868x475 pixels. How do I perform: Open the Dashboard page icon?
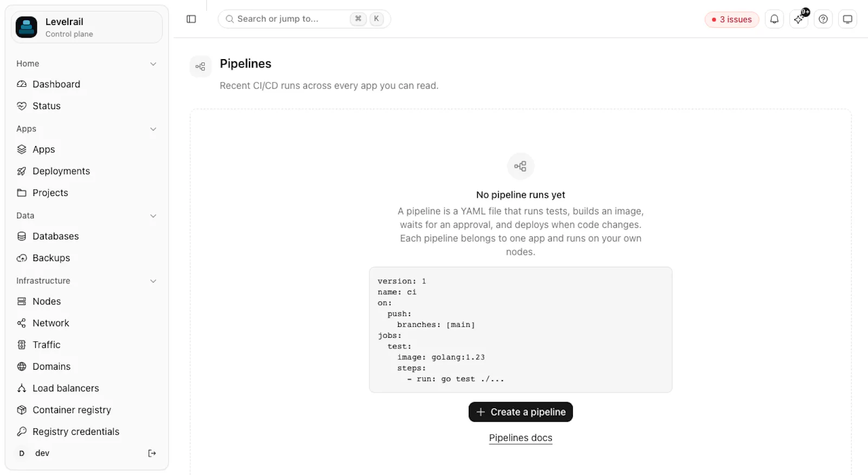(x=22, y=84)
